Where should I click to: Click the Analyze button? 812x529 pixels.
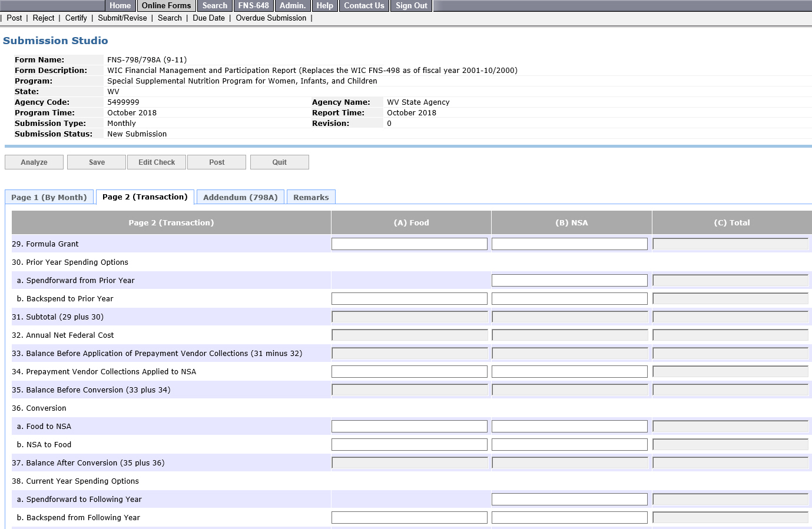coord(34,162)
